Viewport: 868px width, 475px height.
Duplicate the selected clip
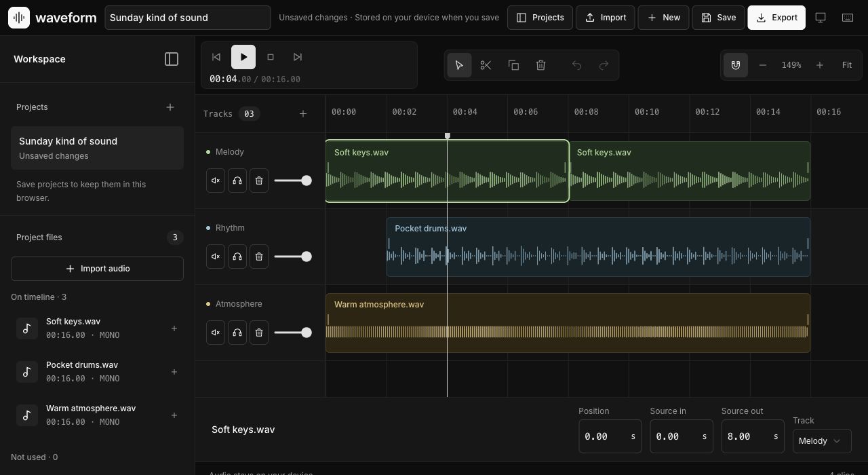(x=513, y=65)
